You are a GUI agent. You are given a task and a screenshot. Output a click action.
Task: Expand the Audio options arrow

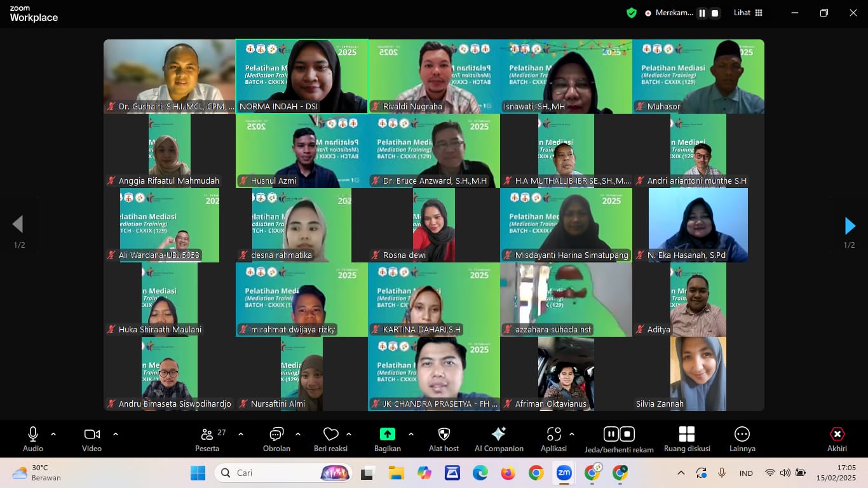53,434
